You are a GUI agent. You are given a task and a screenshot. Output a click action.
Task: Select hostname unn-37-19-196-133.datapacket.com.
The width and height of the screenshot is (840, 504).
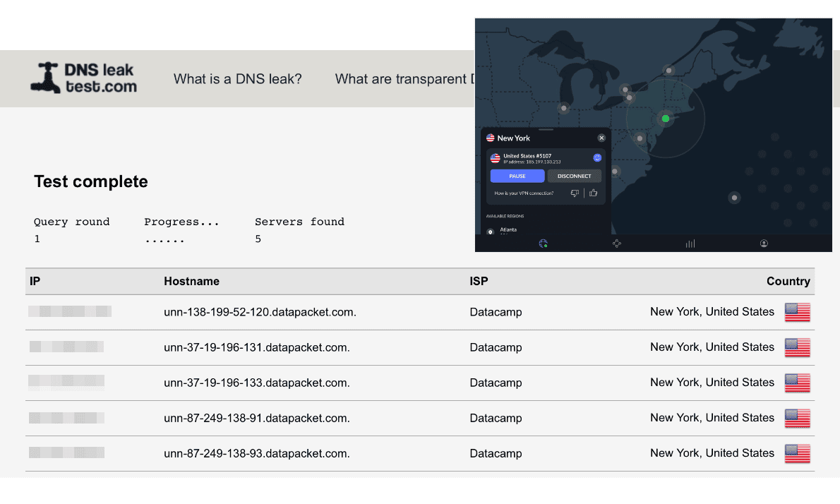[257, 383]
